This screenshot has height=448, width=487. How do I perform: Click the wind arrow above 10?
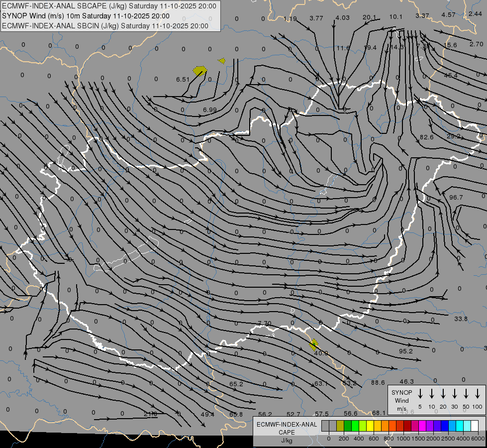(x=432, y=393)
